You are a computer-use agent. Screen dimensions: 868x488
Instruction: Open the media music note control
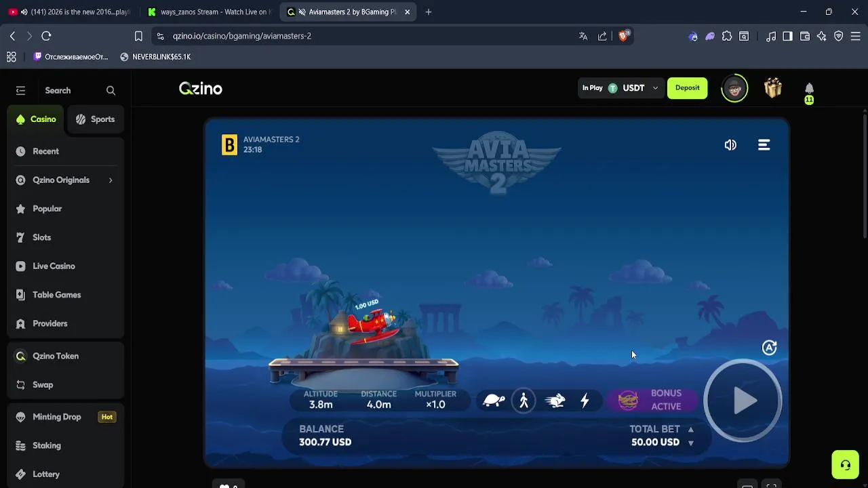[x=771, y=36]
